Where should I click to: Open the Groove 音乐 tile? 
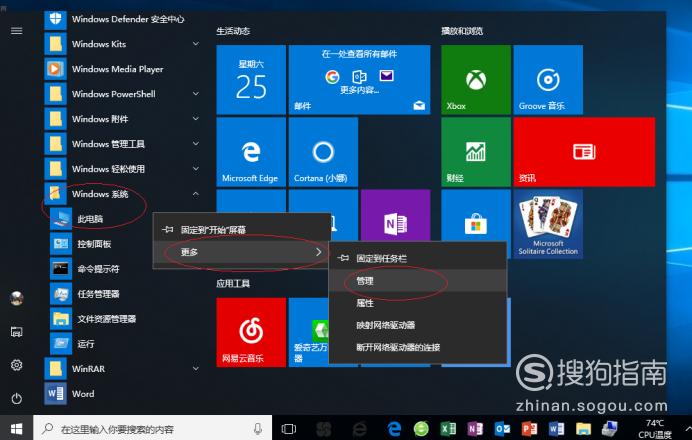pos(548,80)
